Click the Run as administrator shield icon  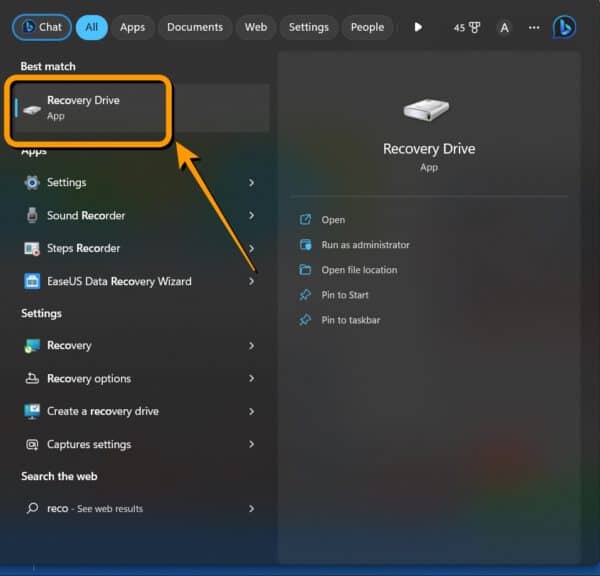pyautogui.click(x=305, y=245)
